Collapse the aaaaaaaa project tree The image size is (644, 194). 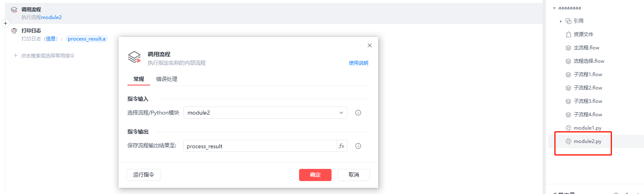pyautogui.click(x=554, y=8)
